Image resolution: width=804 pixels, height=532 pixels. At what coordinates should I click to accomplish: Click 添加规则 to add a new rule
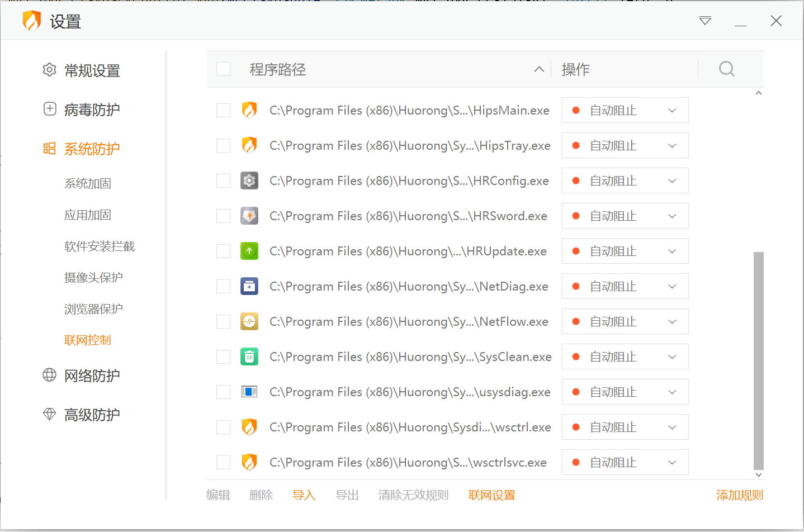pos(739,495)
